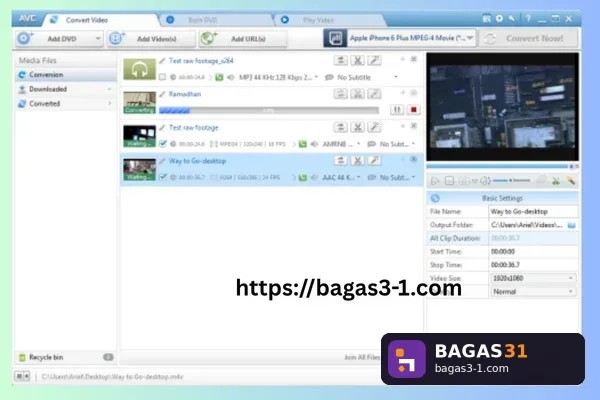
Task: Click the headphone thumbnail of Test raw footage_x264
Action: click(139, 69)
